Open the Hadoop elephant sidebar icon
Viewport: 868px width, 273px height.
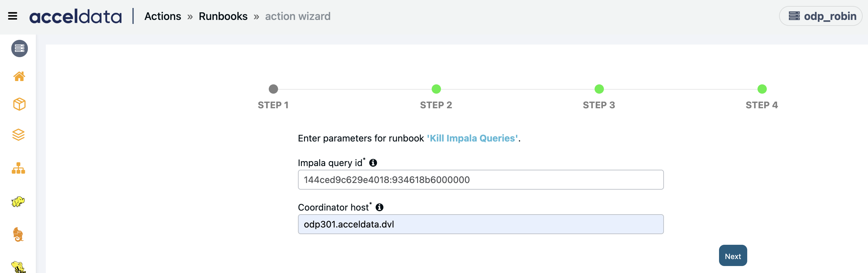pyautogui.click(x=18, y=202)
